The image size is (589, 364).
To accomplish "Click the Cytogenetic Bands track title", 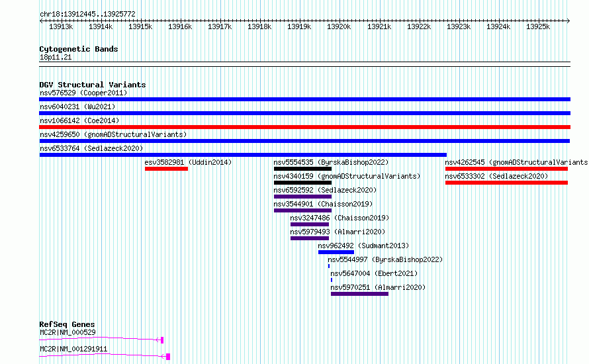I will coord(79,49).
